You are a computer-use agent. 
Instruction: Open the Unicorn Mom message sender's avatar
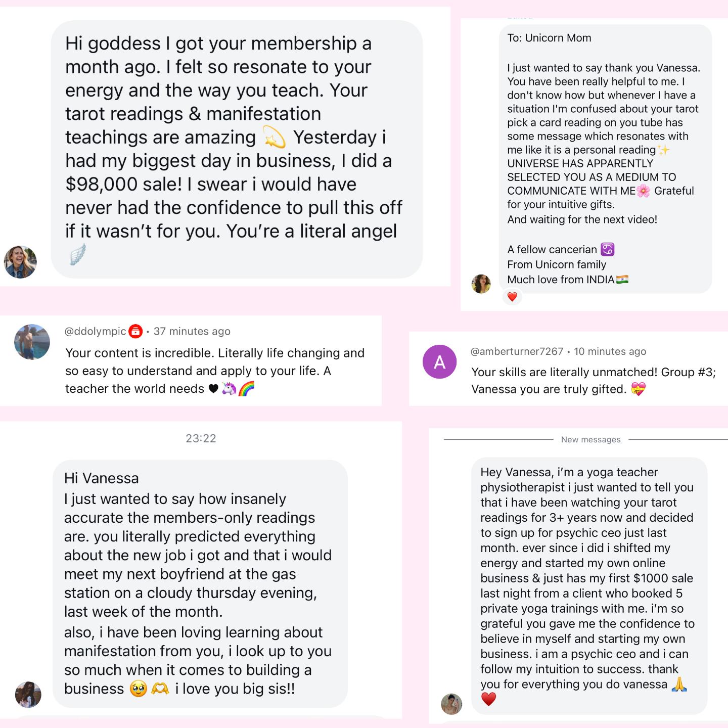point(481,284)
